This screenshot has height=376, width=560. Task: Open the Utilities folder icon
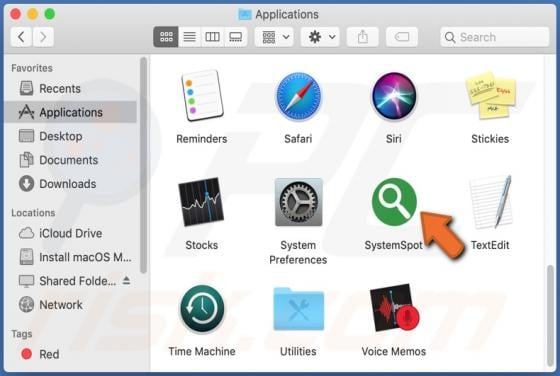tap(299, 309)
